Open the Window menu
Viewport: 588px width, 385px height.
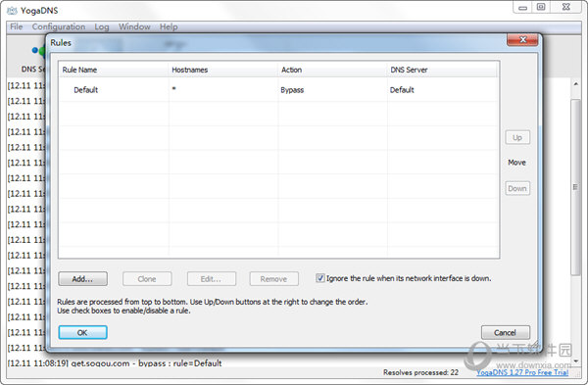click(134, 26)
